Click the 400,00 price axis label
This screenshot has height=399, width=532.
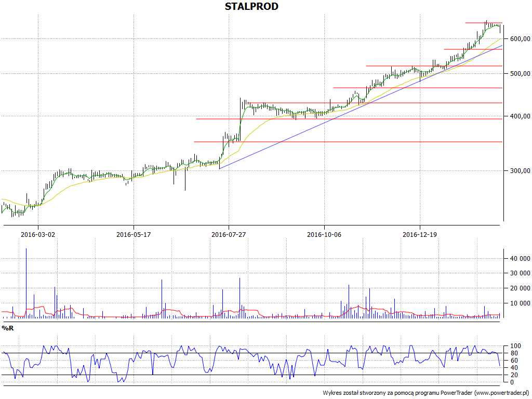click(x=520, y=116)
